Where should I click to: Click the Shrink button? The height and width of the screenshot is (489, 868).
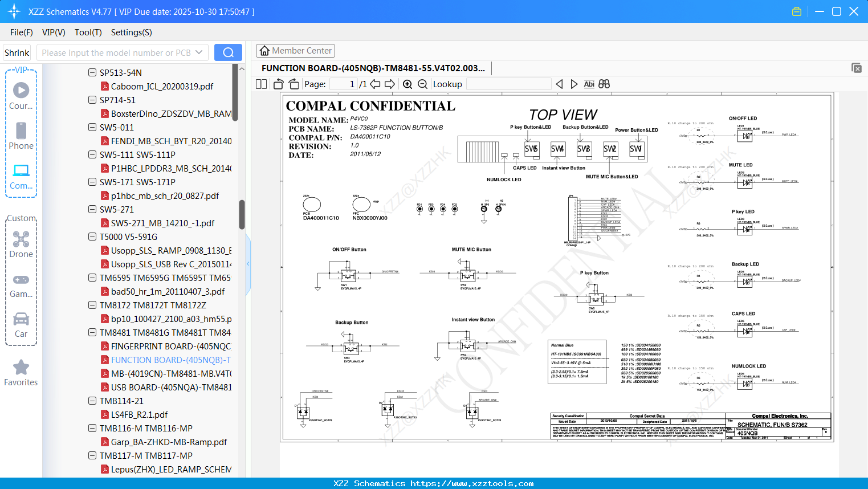tap(17, 52)
